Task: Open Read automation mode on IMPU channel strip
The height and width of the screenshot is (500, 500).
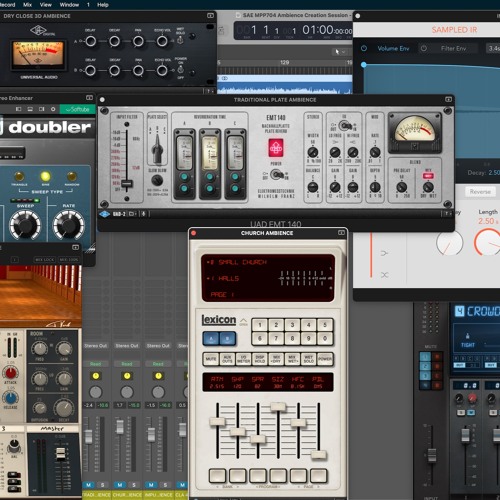Action: tap(158, 364)
